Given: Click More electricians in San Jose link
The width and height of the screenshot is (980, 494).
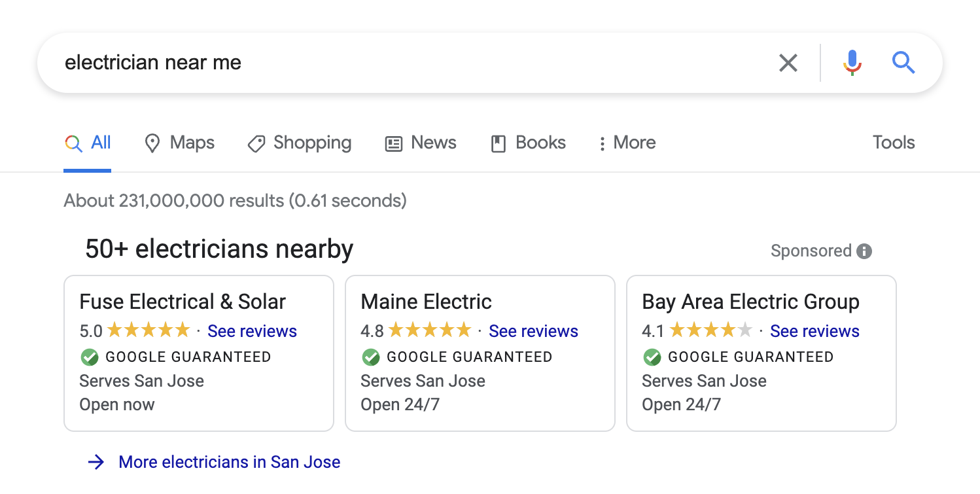Looking at the screenshot, I should [x=229, y=462].
